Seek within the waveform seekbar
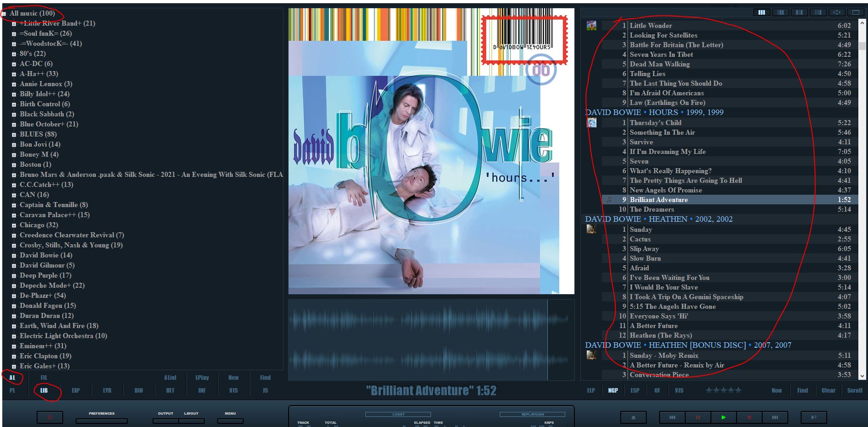The height and width of the screenshot is (427, 868). click(431, 340)
